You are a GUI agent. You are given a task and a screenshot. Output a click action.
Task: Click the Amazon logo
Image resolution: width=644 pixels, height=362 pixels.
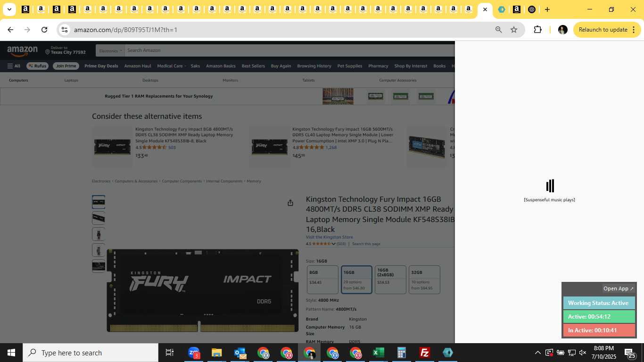(x=22, y=51)
